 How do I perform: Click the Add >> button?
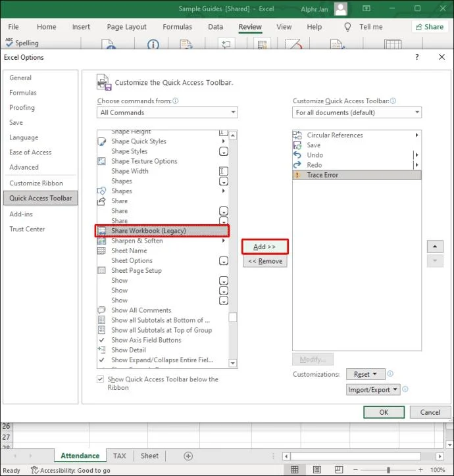coord(265,247)
